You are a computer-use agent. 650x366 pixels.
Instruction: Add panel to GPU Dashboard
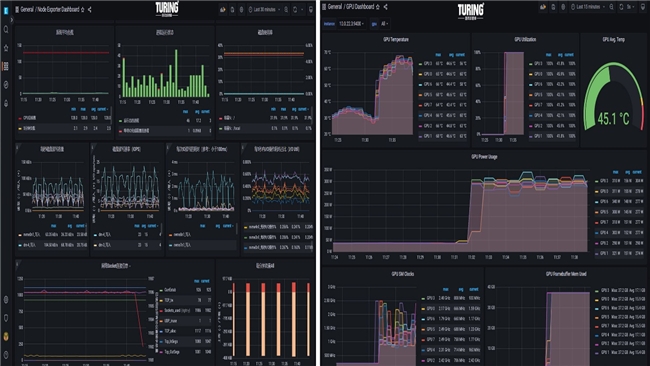[543, 7]
